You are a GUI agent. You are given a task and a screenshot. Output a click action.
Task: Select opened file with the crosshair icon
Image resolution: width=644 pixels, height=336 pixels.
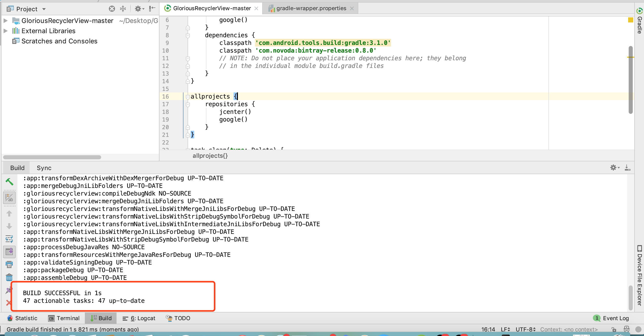coord(112,8)
